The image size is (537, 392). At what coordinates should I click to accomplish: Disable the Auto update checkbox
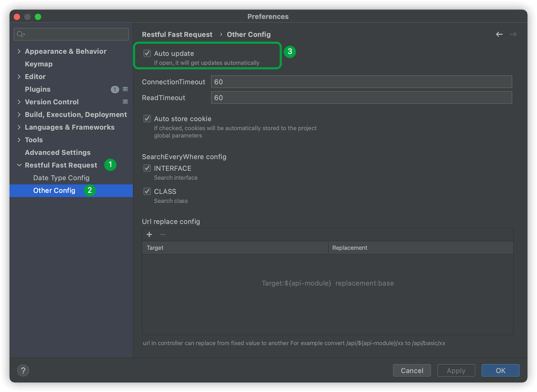tap(147, 53)
